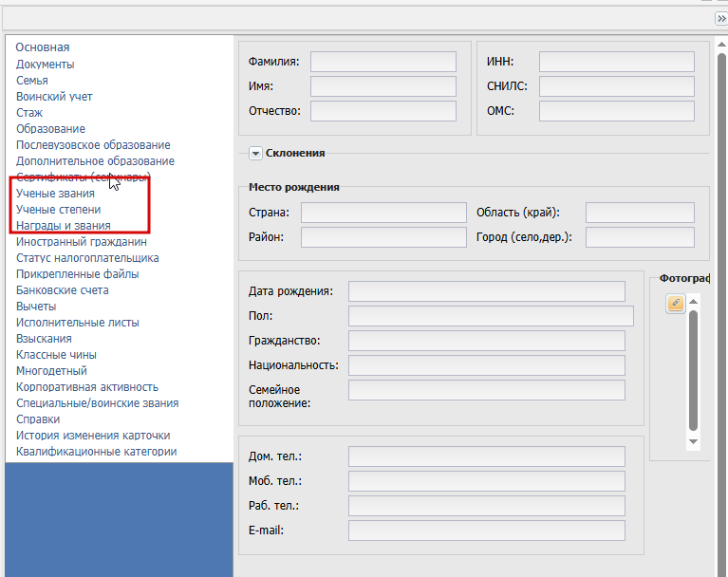The image size is (728, 577).
Task: Select Ученые степени
Action: 59,210
